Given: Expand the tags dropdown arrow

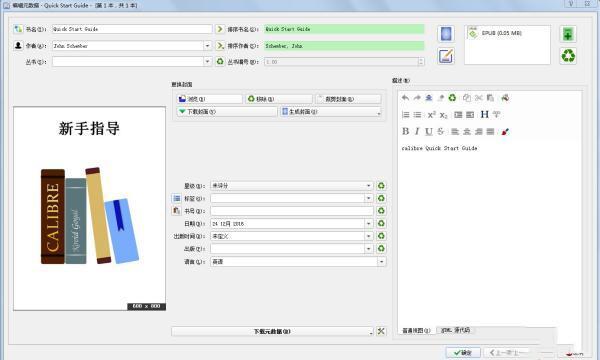Looking at the screenshot, I should coord(368,198).
